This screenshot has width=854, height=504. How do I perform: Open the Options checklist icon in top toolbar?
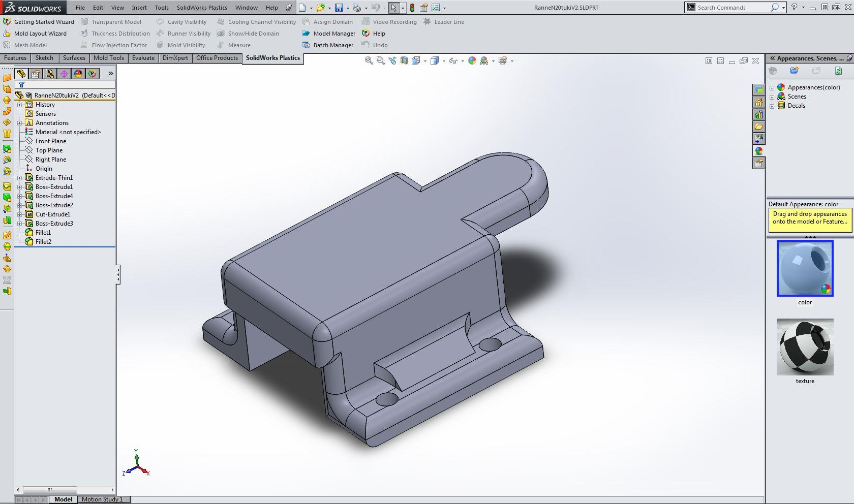point(436,8)
